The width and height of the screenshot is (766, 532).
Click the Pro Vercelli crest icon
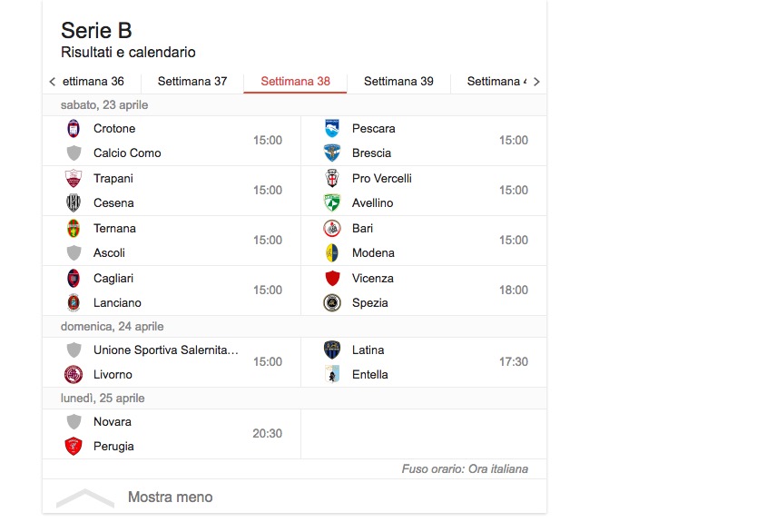332,179
